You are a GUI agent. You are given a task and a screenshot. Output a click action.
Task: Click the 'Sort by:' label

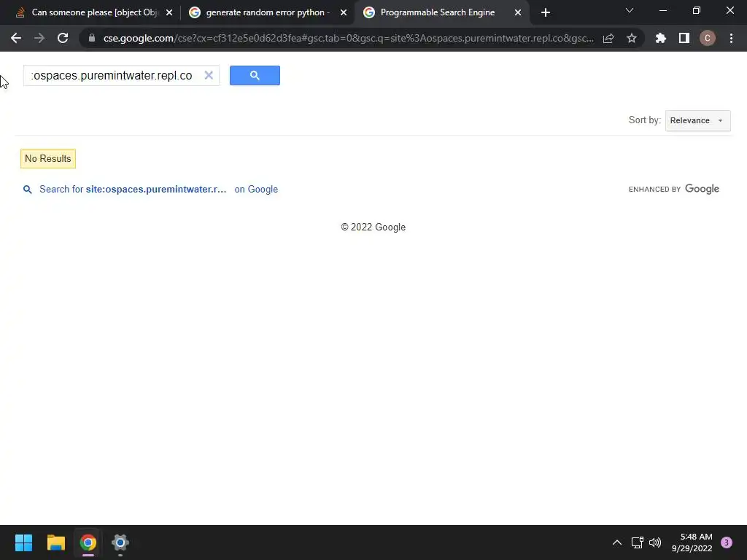[645, 120]
